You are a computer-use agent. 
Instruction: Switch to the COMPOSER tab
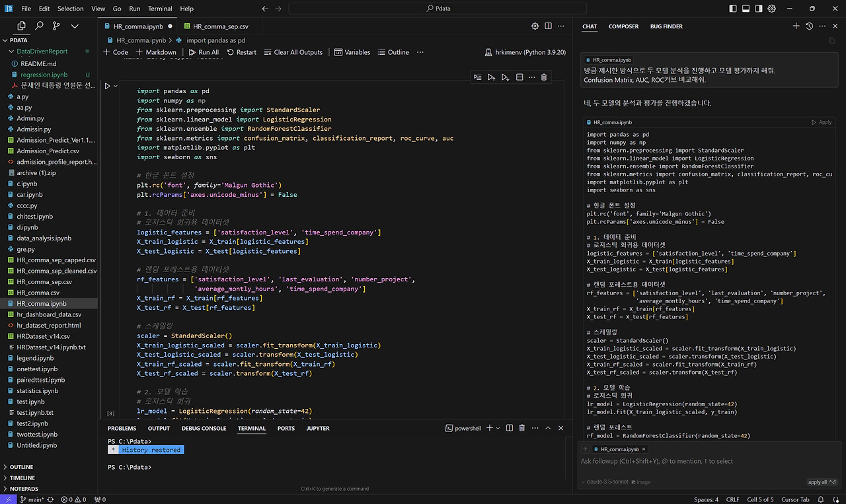tap(623, 26)
